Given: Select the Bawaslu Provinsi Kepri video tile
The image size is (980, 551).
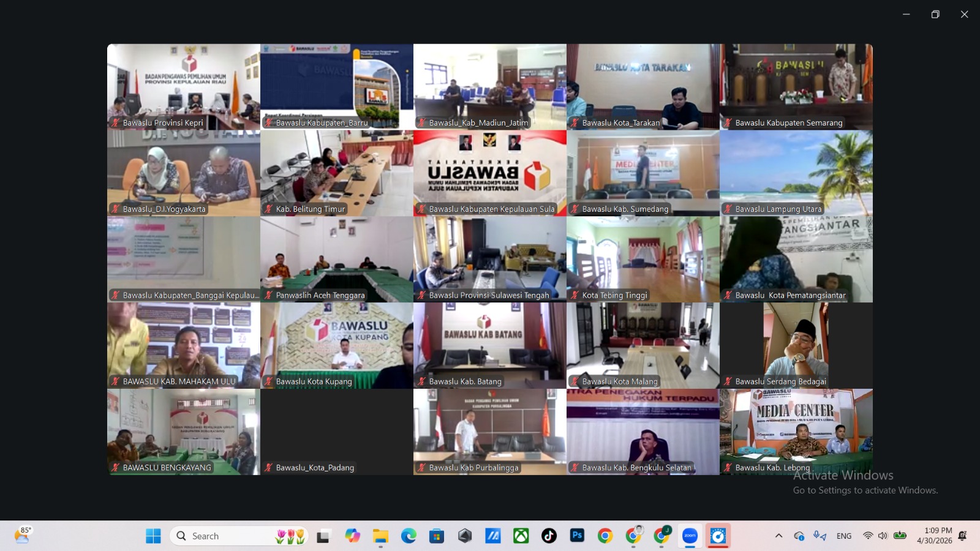Looking at the screenshot, I should pyautogui.click(x=184, y=86).
